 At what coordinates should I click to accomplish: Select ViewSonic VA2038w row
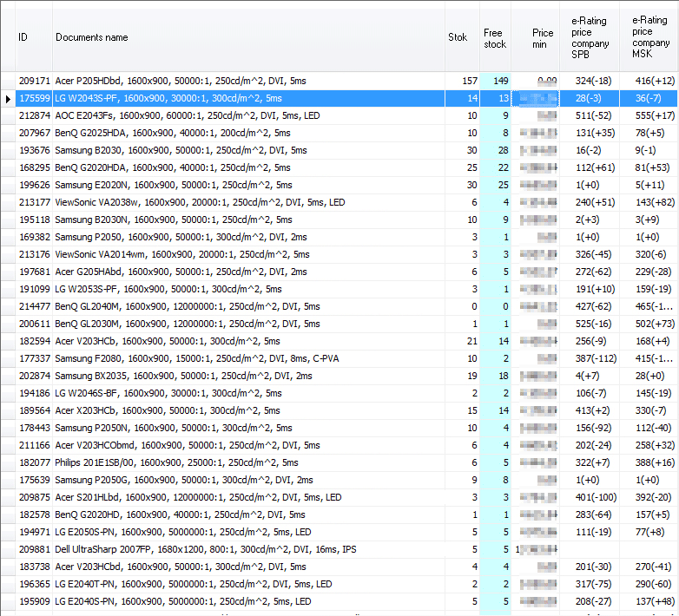tap(248, 202)
